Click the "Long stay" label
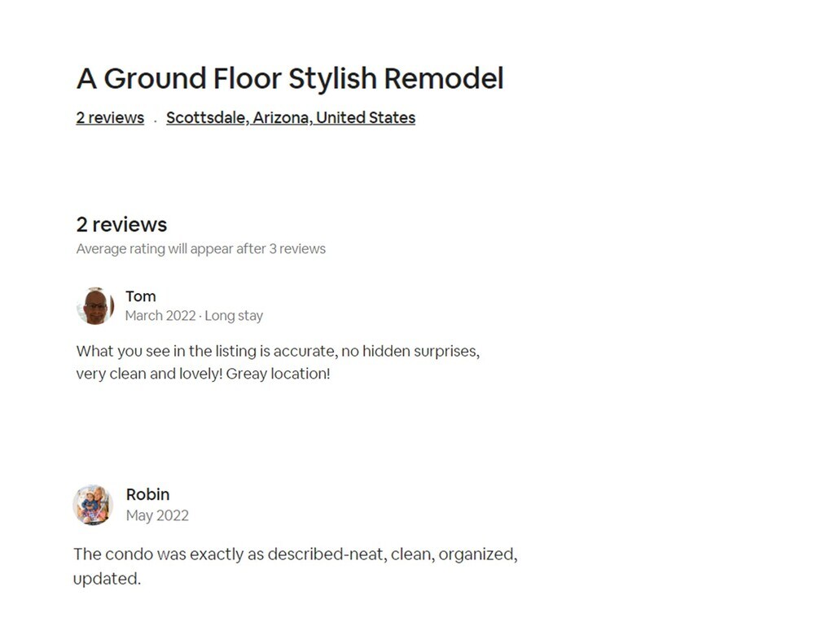The height and width of the screenshot is (644, 834). (234, 316)
